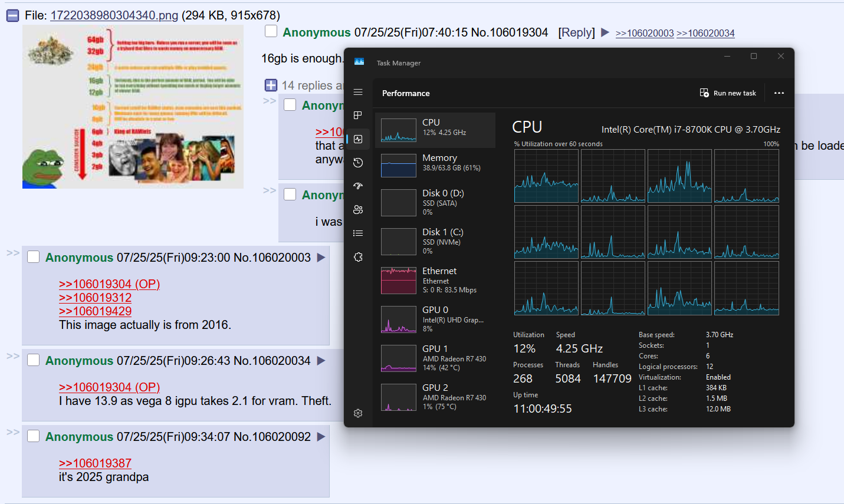Open file link 1722038980304340.png
Viewport: 844px width, 504px height.
(x=114, y=15)
